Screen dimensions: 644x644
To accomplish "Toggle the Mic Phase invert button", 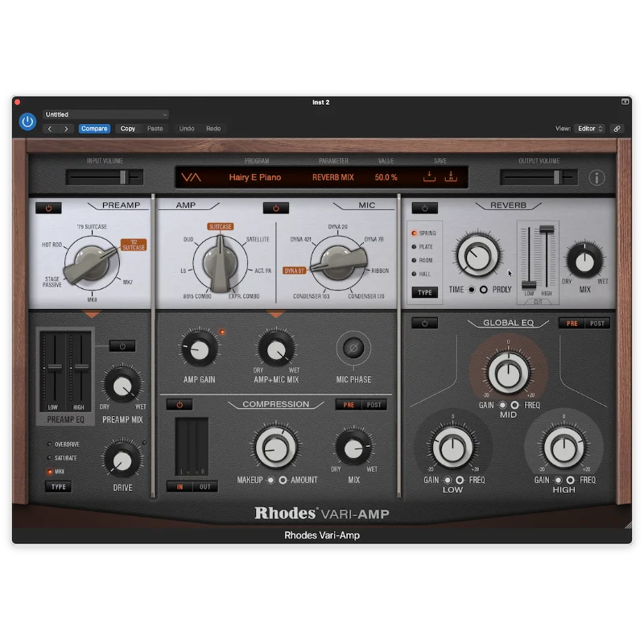I will click(353, 349).
